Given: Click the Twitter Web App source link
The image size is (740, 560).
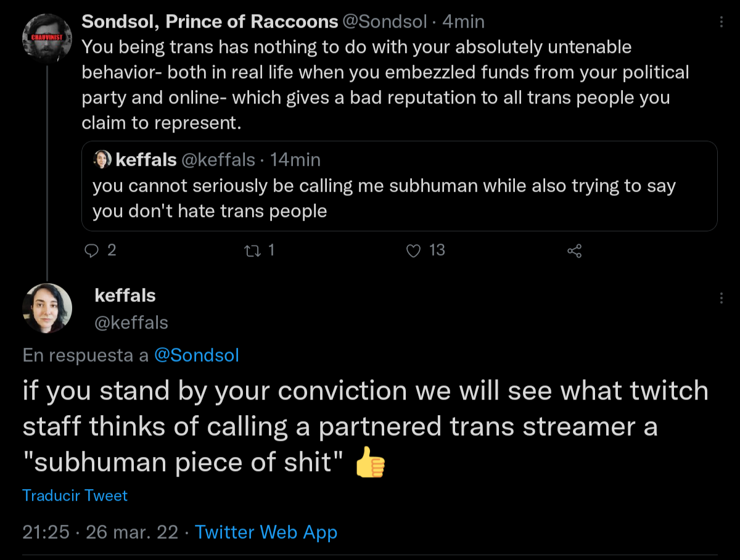Looking at the screenshot, I should tap(266, 532).
